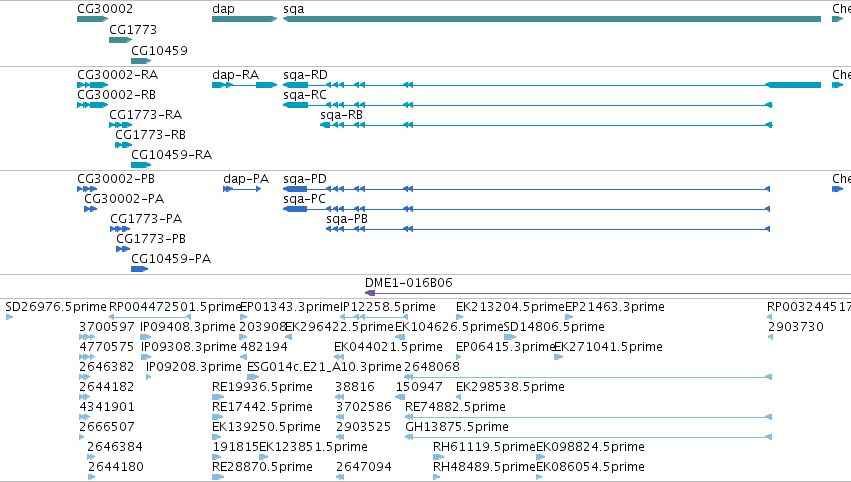Image resolution: width=851 pixels, height=482 pixels.
Task: Click feature 203908
Action: coord(245,337)
